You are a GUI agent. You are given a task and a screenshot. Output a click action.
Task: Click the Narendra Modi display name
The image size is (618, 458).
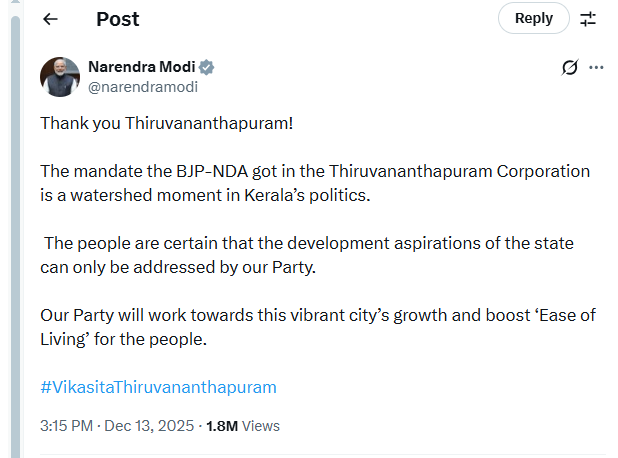(141, 67)
